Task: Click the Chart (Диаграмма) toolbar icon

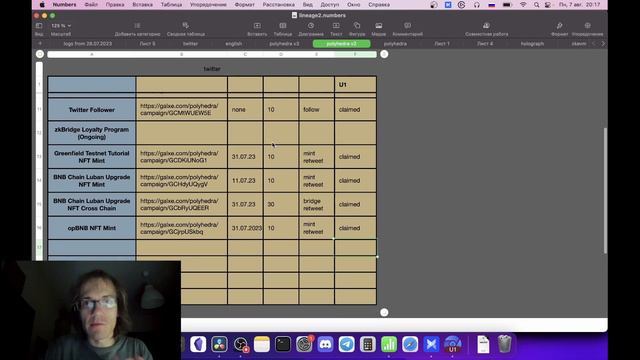Action: 311,26
